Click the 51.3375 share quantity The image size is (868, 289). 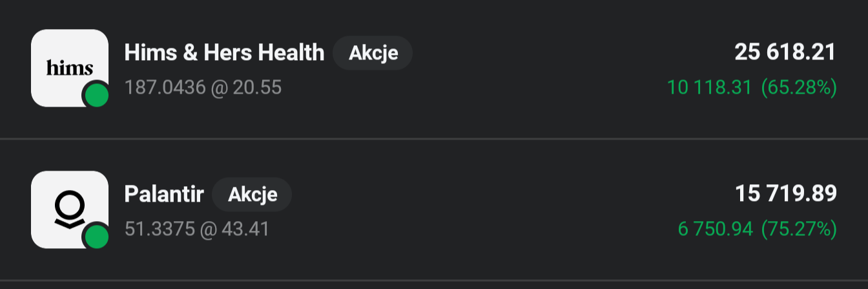click(x=158, y=229)
